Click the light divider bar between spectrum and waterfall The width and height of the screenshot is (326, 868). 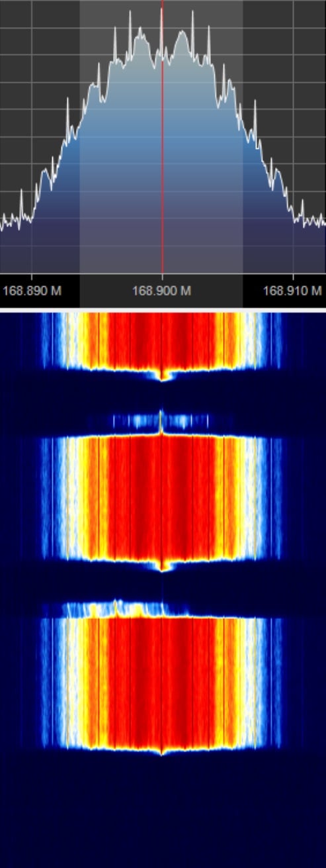tap(163, 310)
